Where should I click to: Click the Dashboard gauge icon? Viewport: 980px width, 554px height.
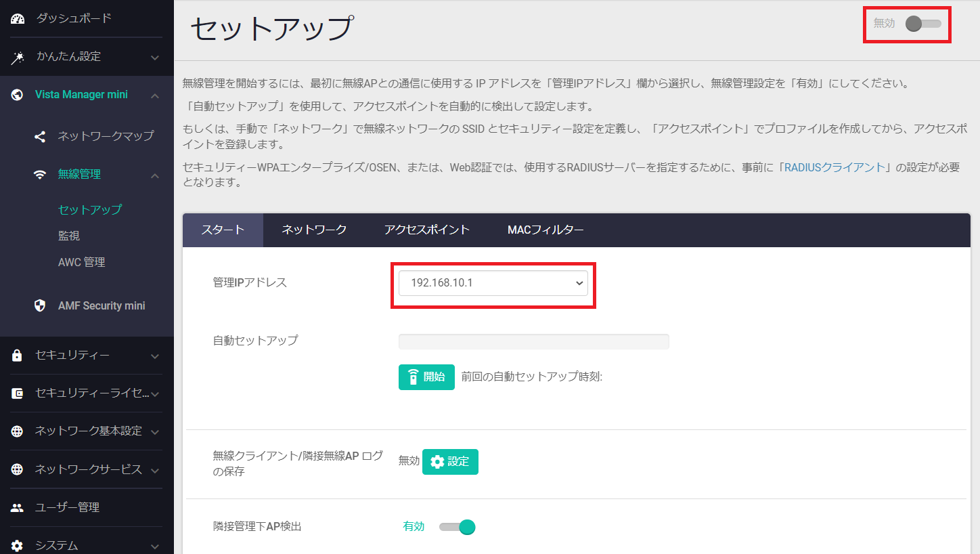pos(18,19)
